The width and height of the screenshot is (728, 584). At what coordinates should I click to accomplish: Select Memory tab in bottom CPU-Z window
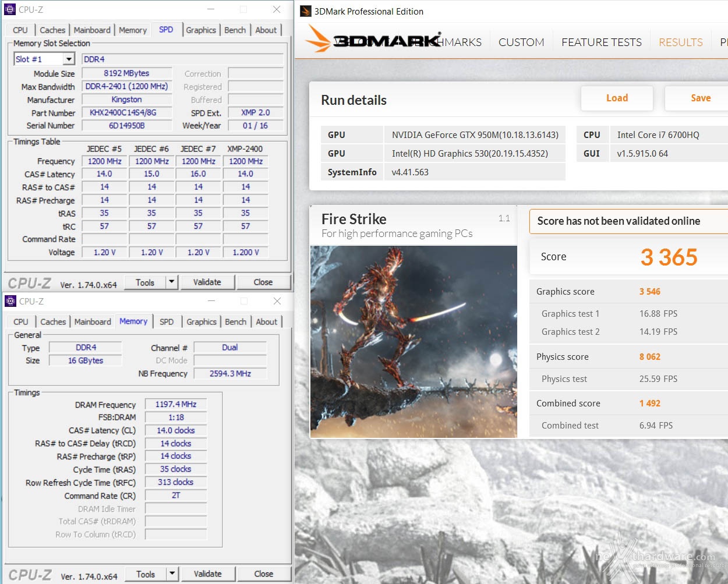(133, 321)
